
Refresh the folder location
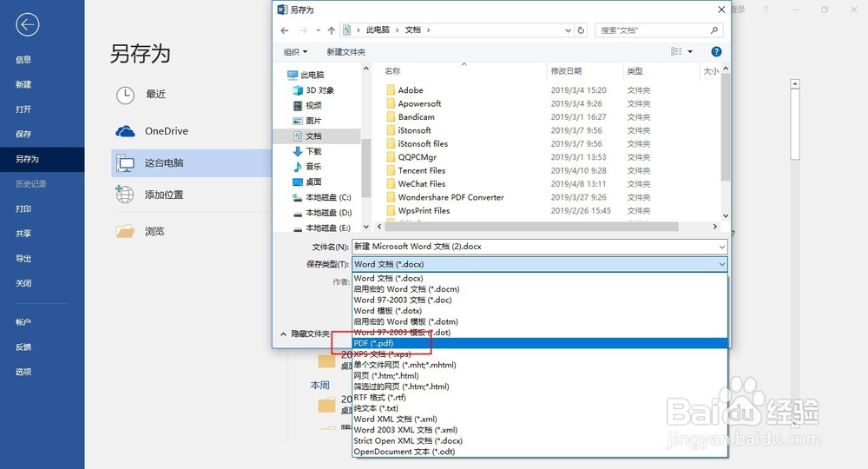pos(581,30)
